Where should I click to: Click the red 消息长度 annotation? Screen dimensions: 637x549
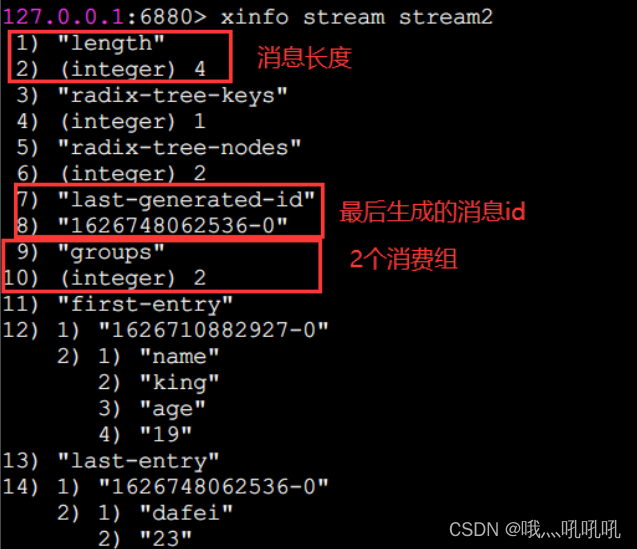(304, 58)
